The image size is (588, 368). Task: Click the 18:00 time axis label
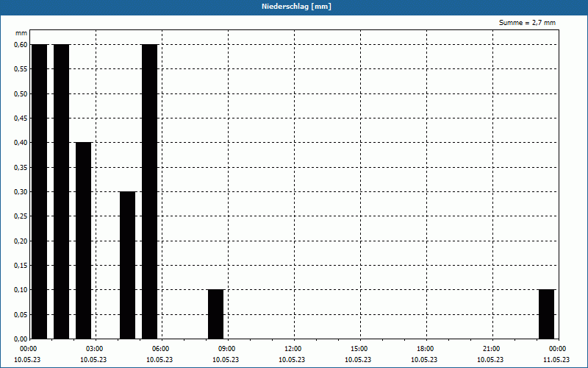point(426,349)
